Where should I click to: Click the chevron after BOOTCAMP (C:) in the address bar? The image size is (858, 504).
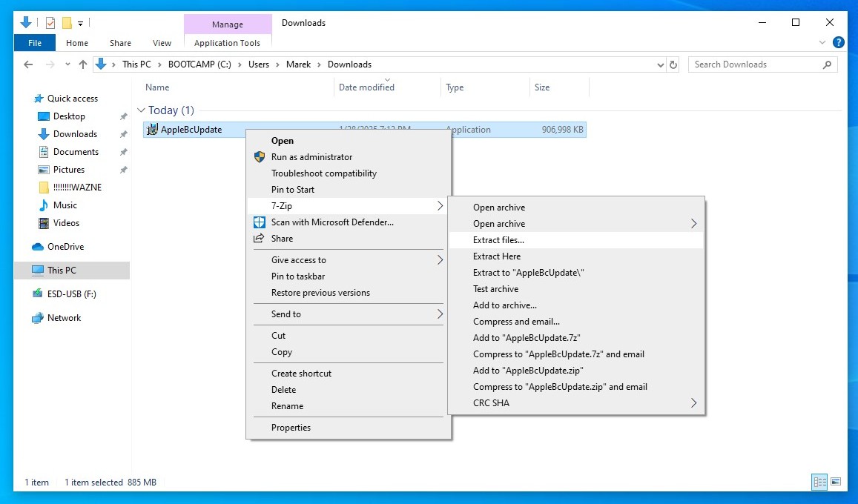(240, 64)
